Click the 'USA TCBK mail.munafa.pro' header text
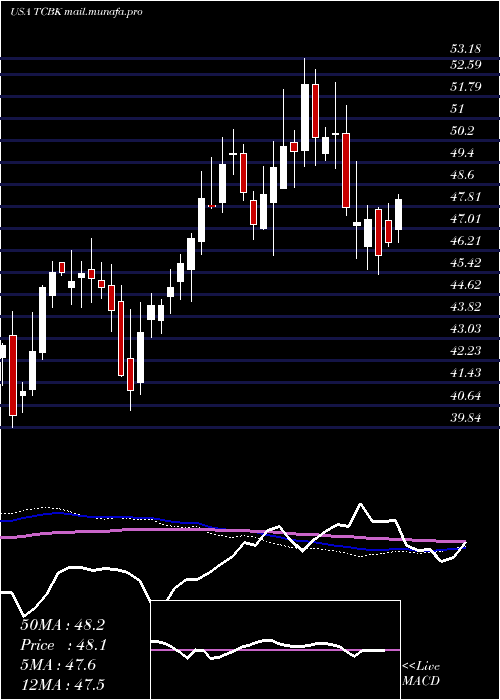This screenshot has width=500, height=700. (x=76, y=12)
